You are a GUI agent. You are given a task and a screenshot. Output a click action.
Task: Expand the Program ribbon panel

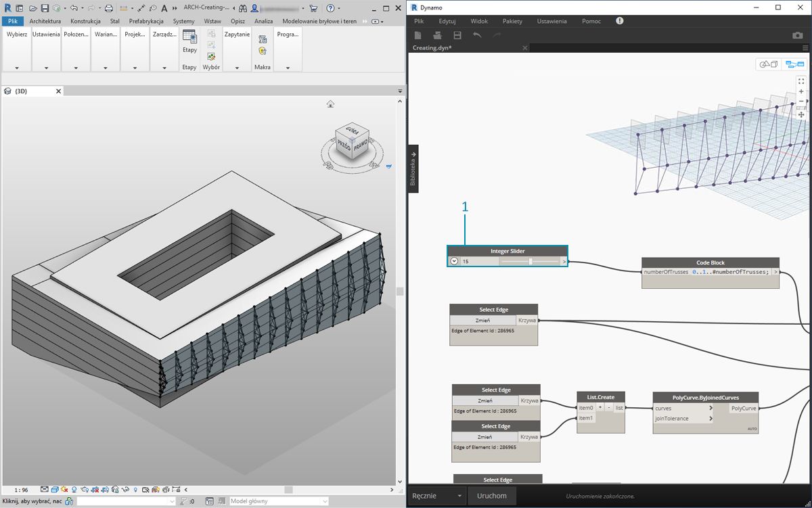pos(288,68)
